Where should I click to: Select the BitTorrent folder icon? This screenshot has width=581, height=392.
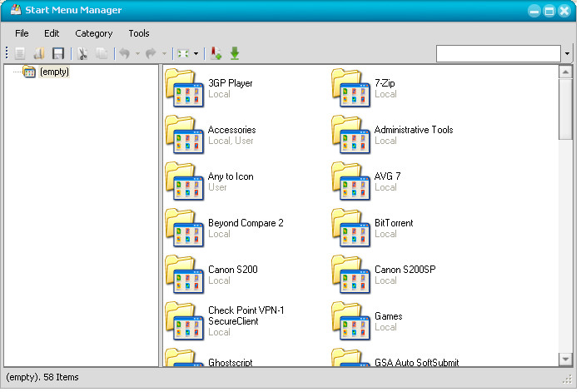pyautogui.click(x=350, y=228)
